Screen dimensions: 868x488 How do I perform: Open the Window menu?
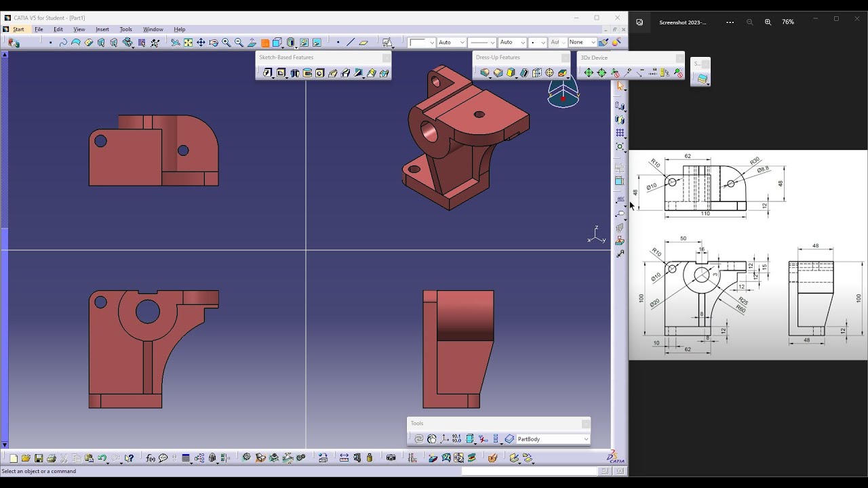coord(153,29)
